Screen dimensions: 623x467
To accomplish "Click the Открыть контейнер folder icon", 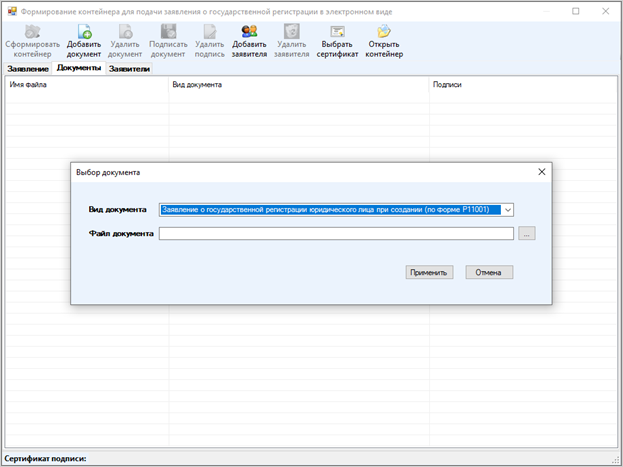I will [384, 33].
